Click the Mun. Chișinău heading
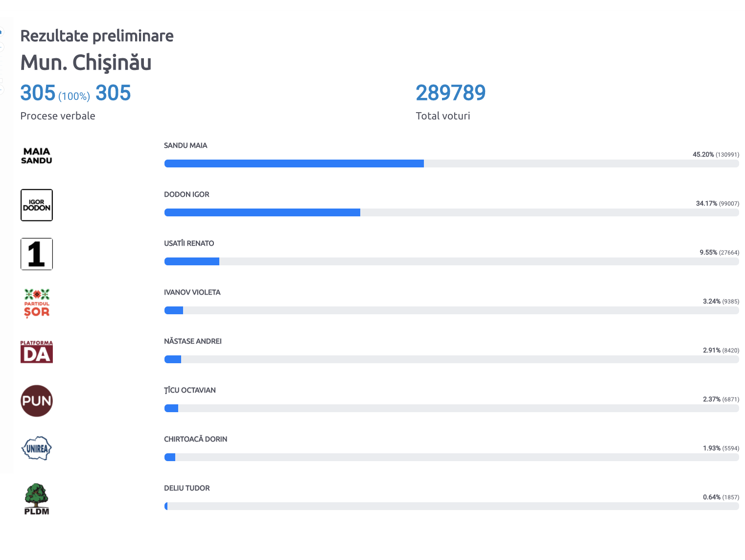The image size is (745, 560). click(x=86, y=63)
